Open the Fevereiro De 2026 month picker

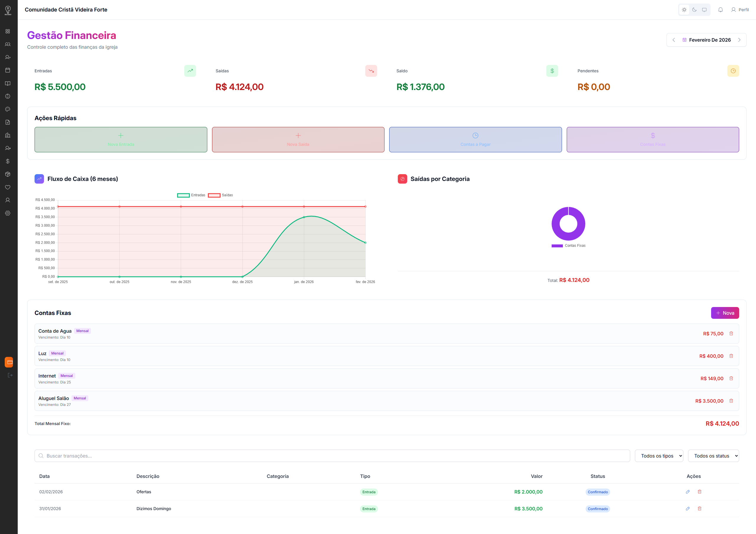(x=706, y=40)
